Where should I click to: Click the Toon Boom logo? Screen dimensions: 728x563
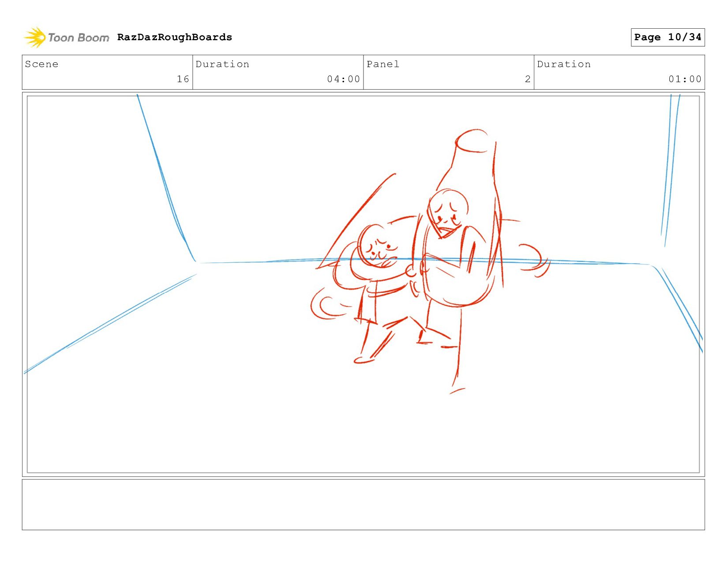pos(66,38)
